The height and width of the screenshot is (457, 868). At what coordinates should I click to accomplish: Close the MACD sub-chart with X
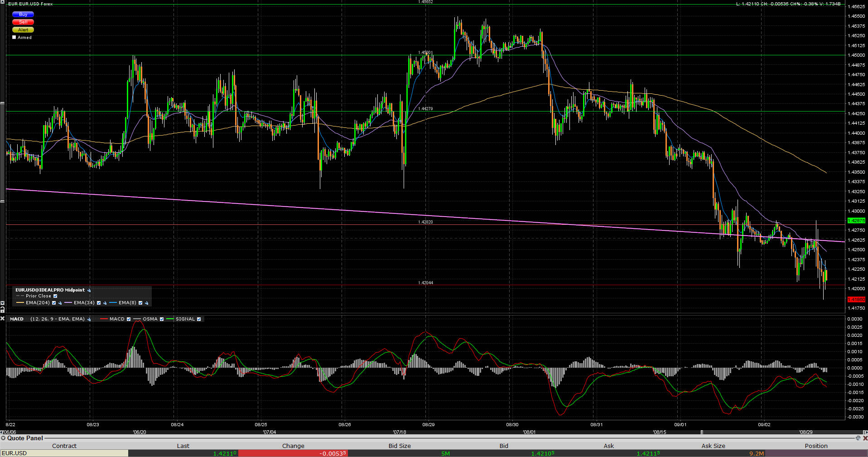2,319
